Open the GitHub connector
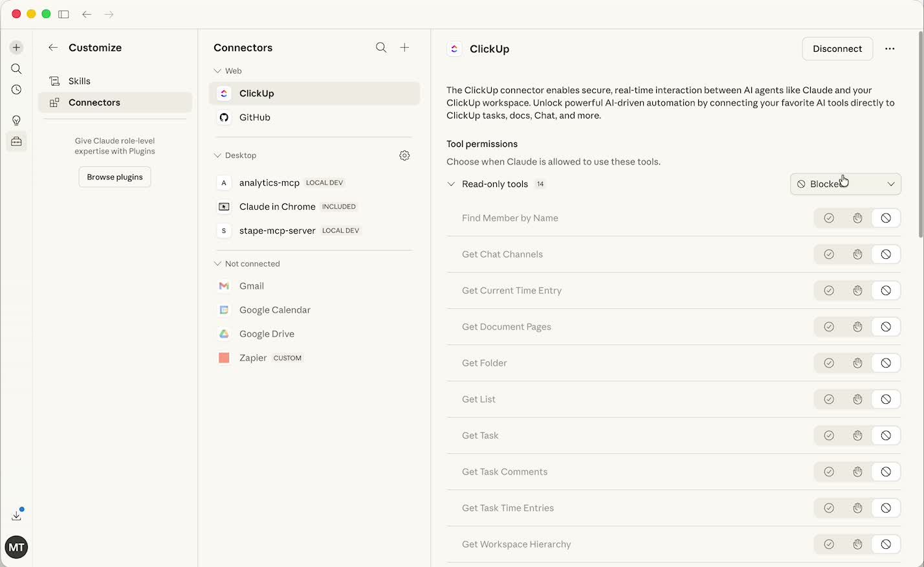 coord(254,117)
